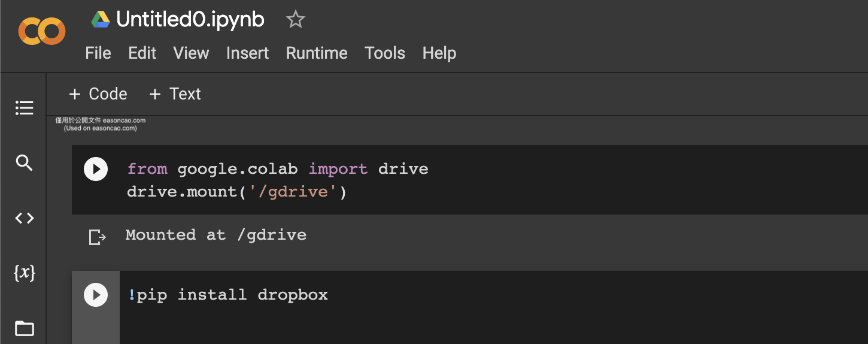This screenshot has width=868, height=344.
Task: Open the File menu
Action: pyautogui.click(x=98, y=53)
